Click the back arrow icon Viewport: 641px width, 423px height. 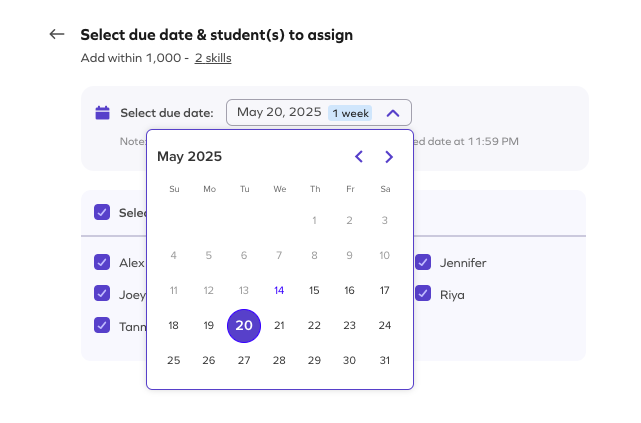tap(57, 34)
